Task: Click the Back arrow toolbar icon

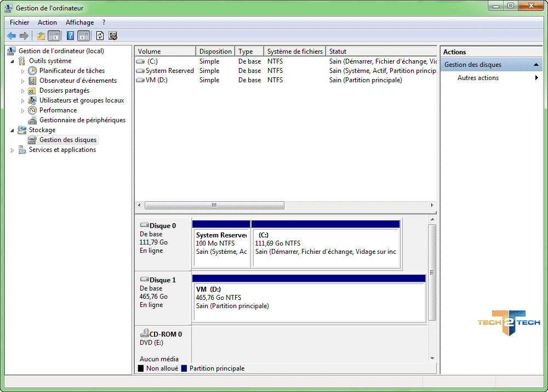Action: point(11,36)
